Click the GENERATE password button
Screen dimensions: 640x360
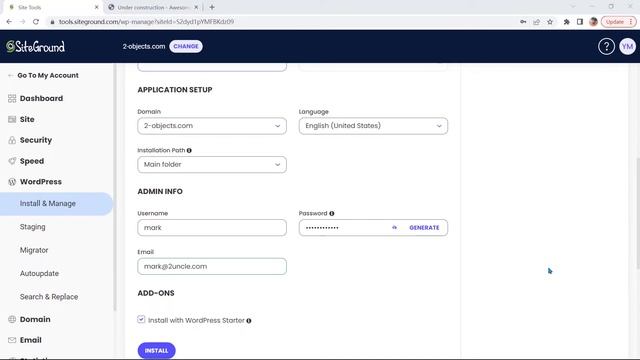point(424,228)
